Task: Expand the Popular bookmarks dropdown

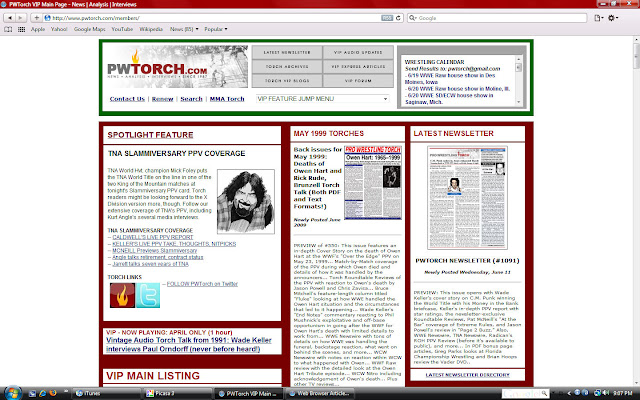Action: [216, 29]
